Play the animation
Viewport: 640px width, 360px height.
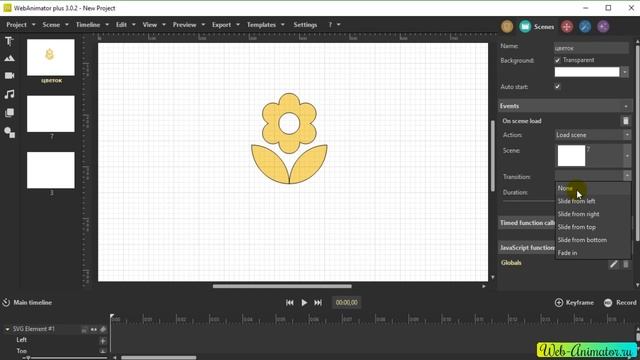[x=304, y=302]
